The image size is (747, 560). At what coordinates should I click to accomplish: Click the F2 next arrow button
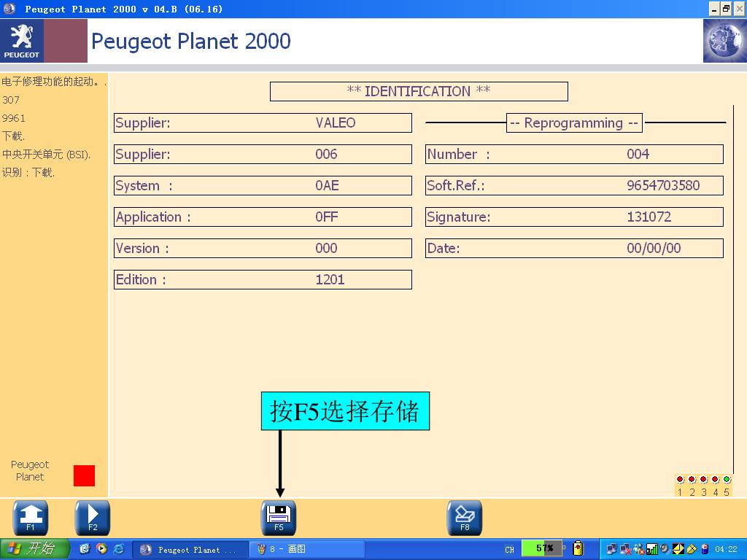(93, 518)
